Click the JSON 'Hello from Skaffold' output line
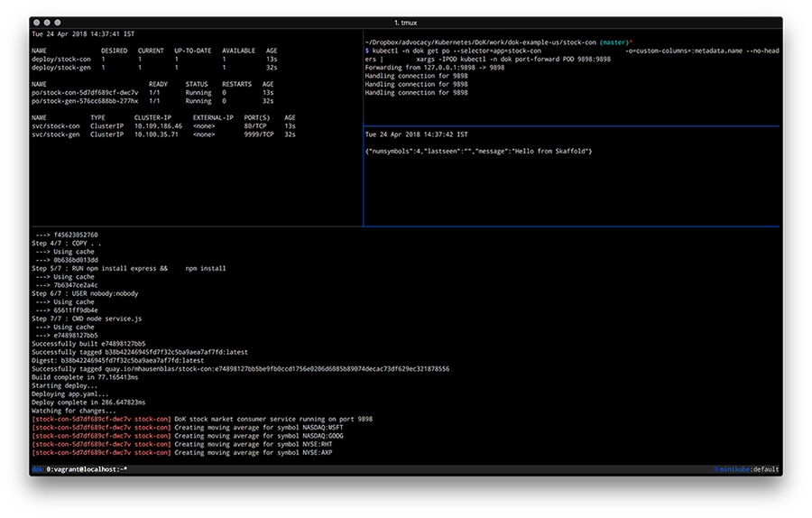Screen dimensions: 812x518 [478, 151]
